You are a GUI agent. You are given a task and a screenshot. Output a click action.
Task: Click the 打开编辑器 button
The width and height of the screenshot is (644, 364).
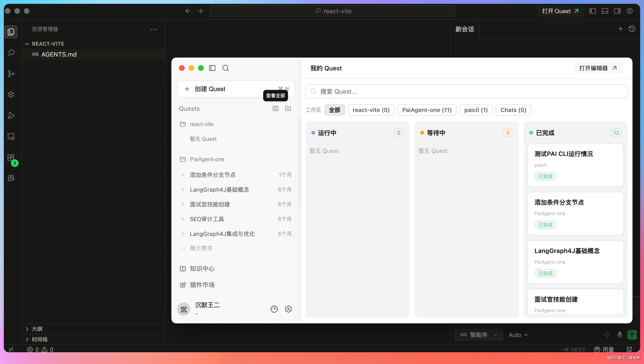[x=598, y=68]
